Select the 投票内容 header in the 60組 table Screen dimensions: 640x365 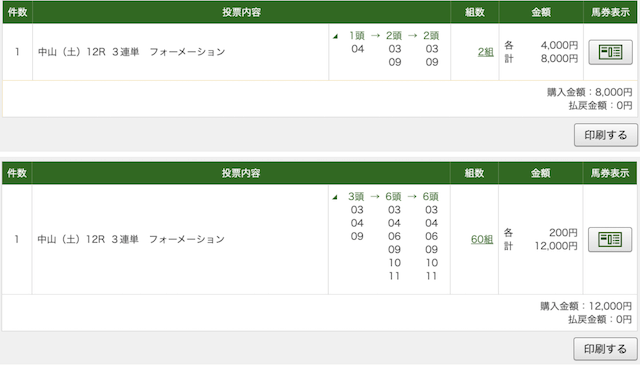coord(241,173)
